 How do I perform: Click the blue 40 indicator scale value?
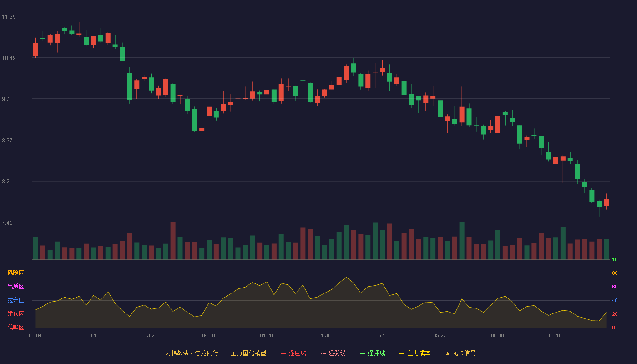point(615,300)
